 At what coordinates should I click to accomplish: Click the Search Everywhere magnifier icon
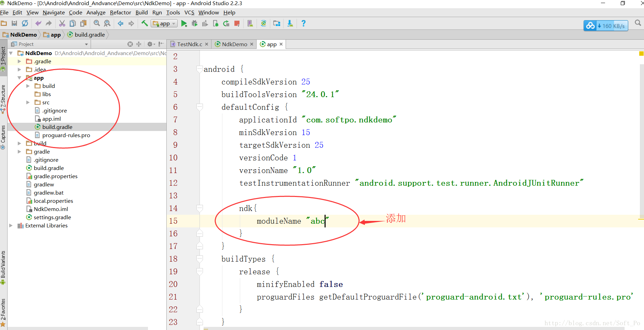tap(638, 23)
